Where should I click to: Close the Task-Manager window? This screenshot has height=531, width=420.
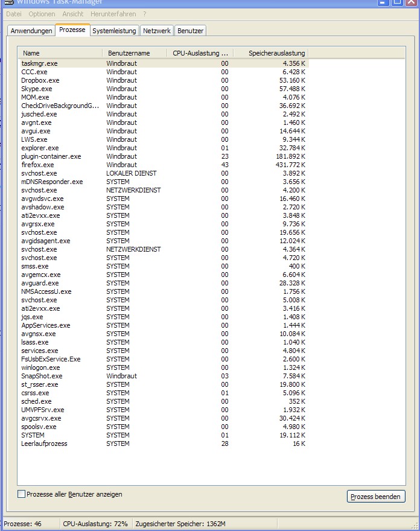click(411, 2)
